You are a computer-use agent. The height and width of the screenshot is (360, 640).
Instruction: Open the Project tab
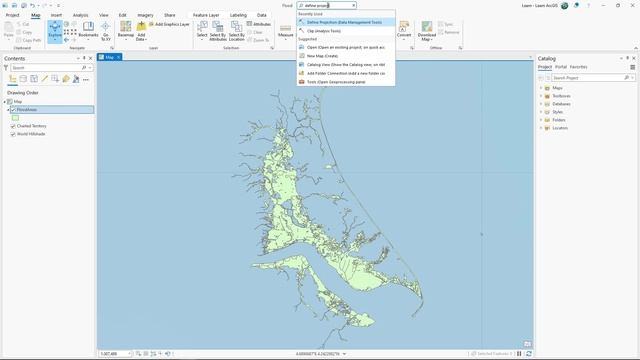pos(12,15)
